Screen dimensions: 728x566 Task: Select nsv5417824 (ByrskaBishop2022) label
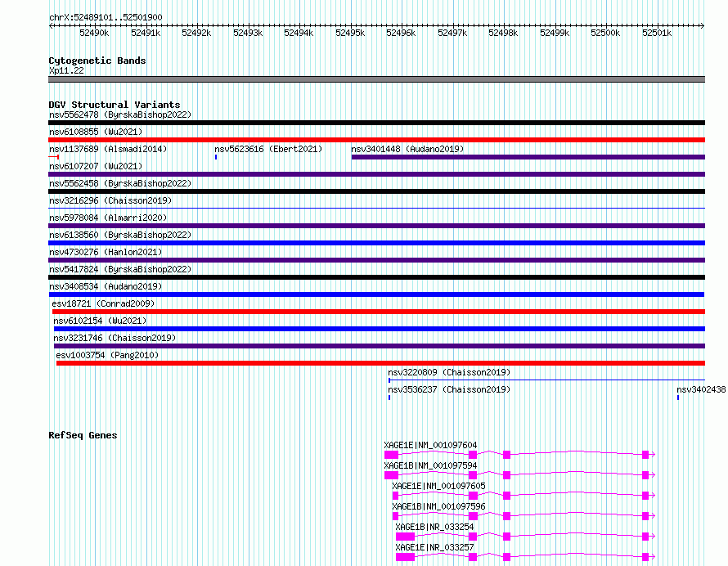(120, 269)
